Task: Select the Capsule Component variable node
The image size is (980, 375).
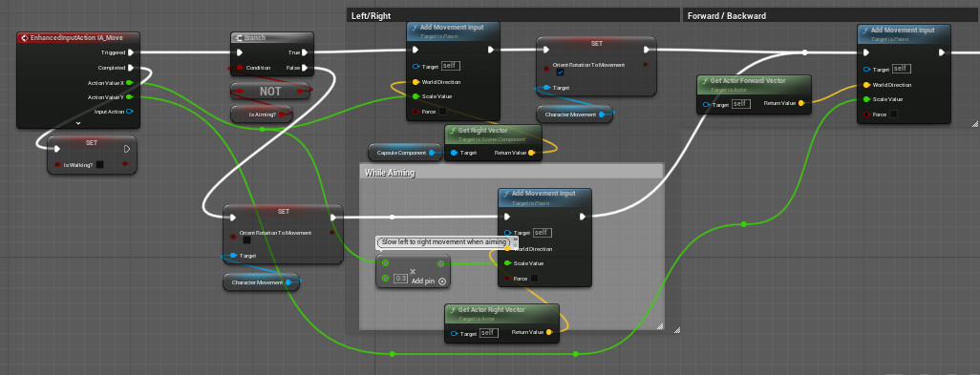Action: 404,152
